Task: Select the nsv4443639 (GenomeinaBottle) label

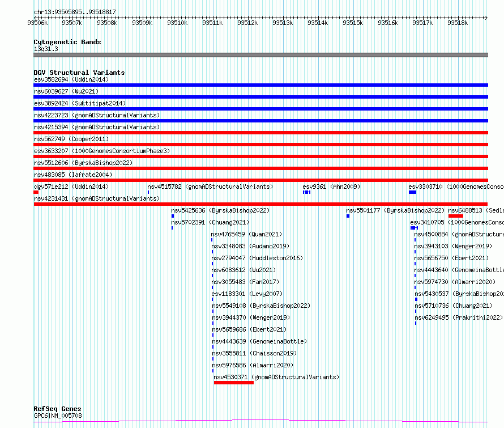Action: 259,341
